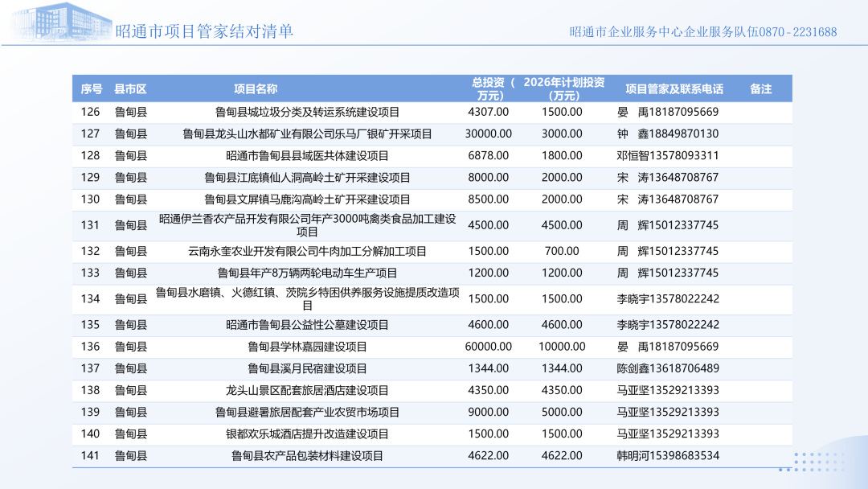The image size is (868, 489).
Task: Click row number 130
Action: click(x=90, y=199)
